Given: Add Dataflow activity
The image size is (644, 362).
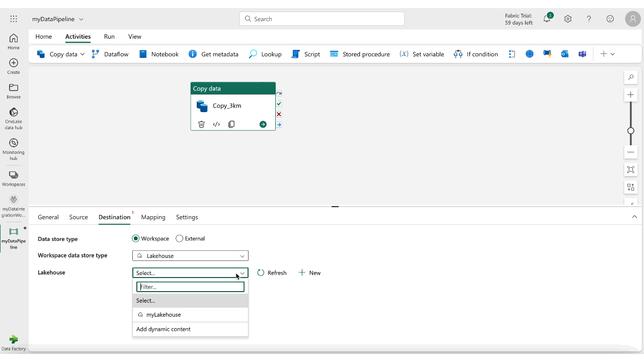Looking at the screenshot, I should 110,54.
